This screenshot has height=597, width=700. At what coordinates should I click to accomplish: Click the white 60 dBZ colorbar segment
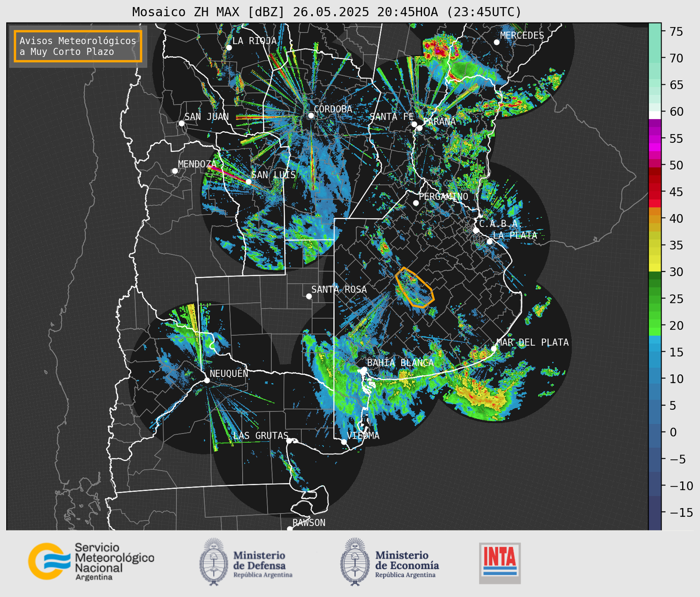655,115
